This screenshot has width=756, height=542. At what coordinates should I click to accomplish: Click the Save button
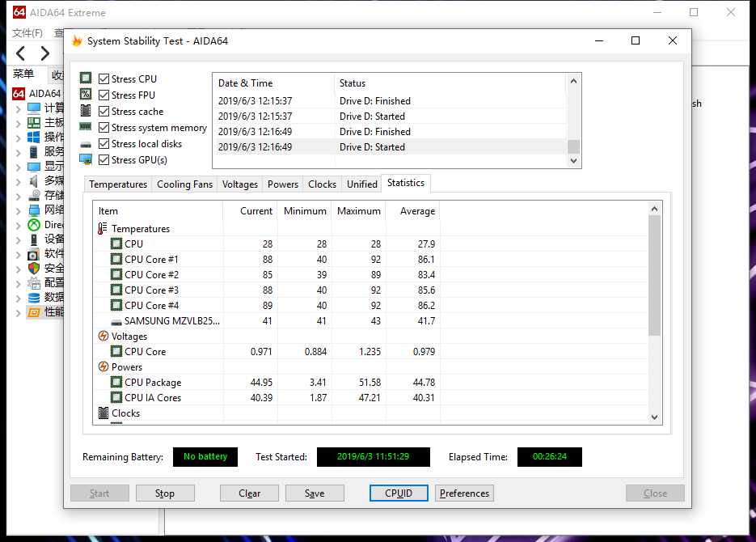point(315,493)
